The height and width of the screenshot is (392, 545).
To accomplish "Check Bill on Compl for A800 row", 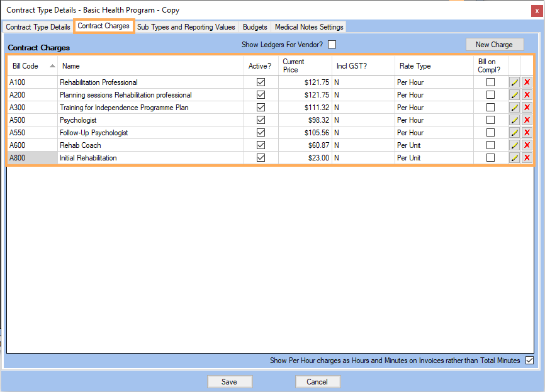I will point(490,157).
